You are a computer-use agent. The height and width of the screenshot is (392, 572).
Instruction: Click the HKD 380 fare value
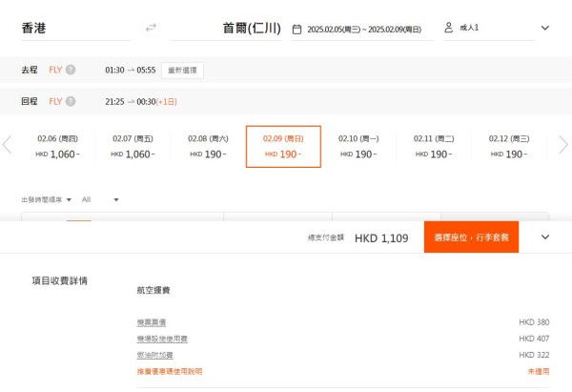click(x=534, y=322)
